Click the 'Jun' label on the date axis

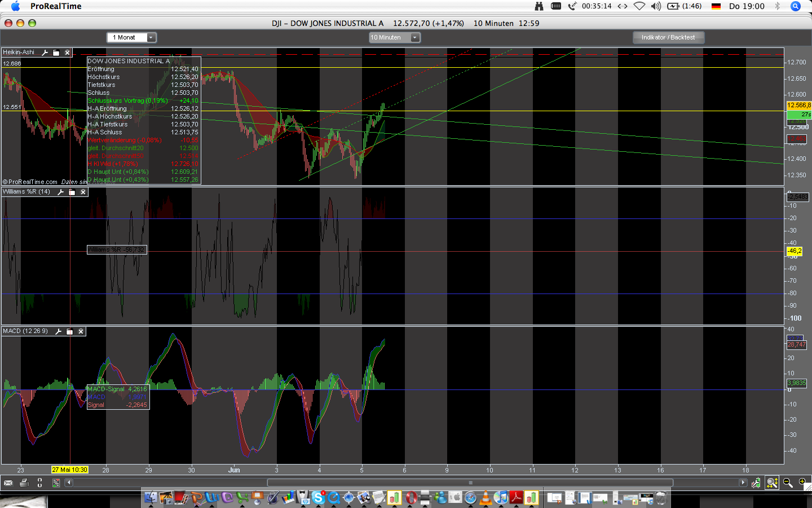[x=234, y=470]
